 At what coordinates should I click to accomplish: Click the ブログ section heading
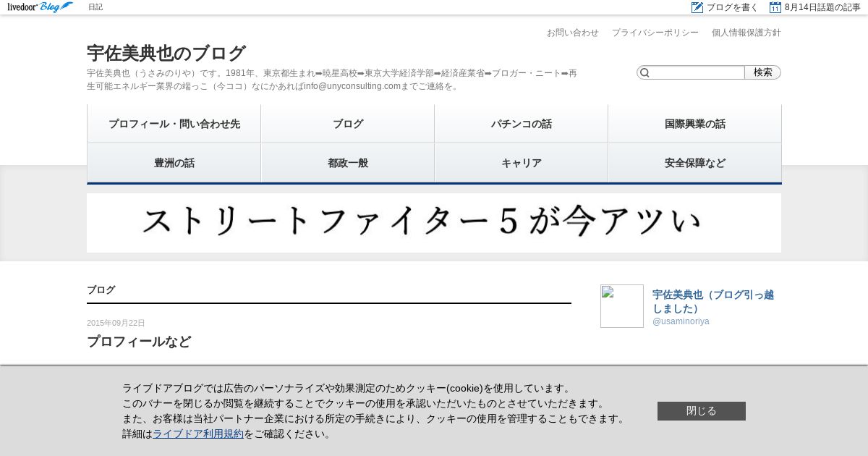[x=101, y=290]
